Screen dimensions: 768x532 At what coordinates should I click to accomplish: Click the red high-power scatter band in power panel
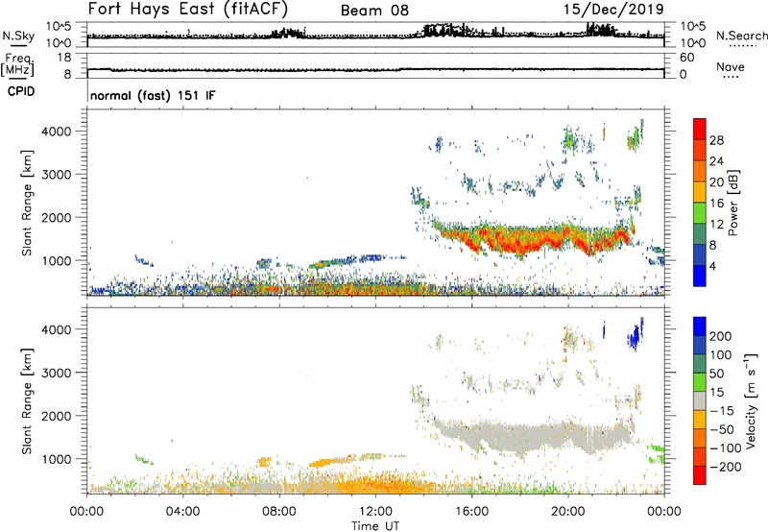coord(532,240)
